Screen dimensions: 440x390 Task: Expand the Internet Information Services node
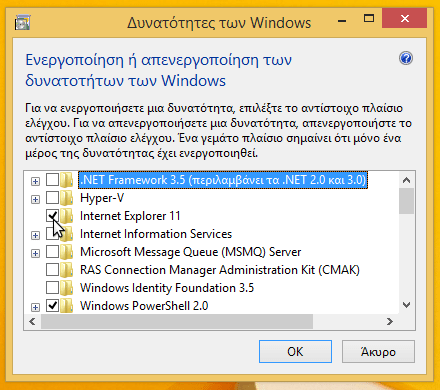pyautogui.click(x=35, y=235)
